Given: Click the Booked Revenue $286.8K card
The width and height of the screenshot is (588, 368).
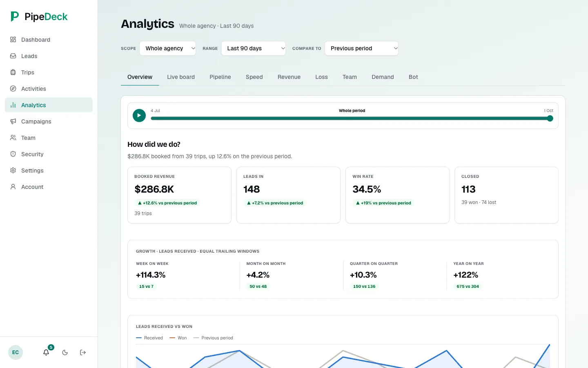Looking at the screenshot, I should coord(179,195).
